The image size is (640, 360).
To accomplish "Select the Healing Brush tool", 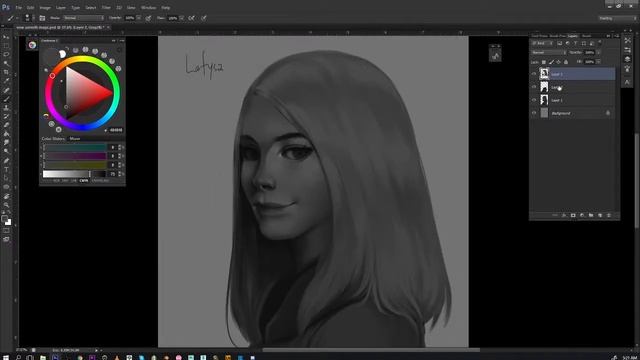I will 6,90.
